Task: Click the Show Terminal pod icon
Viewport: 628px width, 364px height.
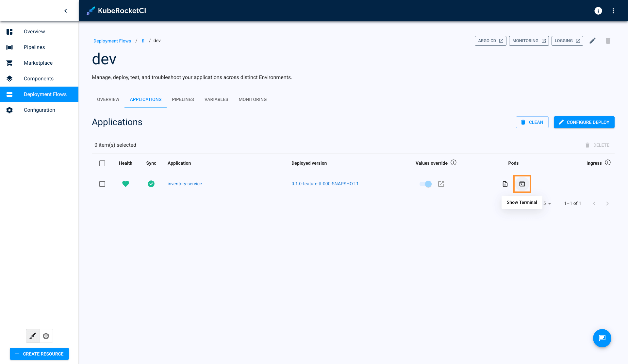Action: click(x=522, y=184)
